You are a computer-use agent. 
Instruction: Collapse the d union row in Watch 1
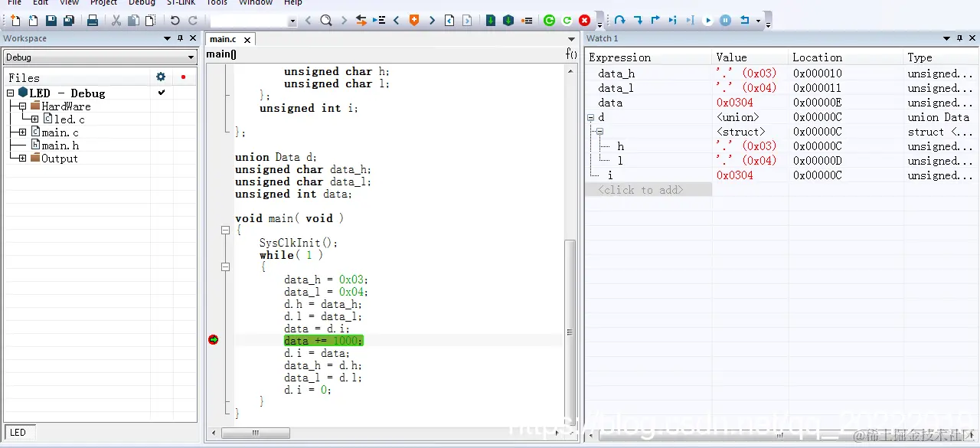(591, 117)
